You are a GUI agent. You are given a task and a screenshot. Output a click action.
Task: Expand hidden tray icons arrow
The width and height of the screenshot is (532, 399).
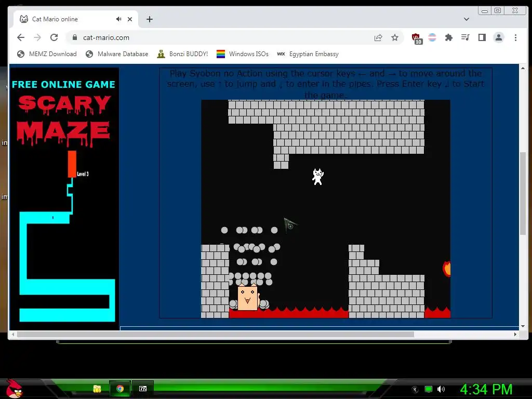(x=415, y=390)
